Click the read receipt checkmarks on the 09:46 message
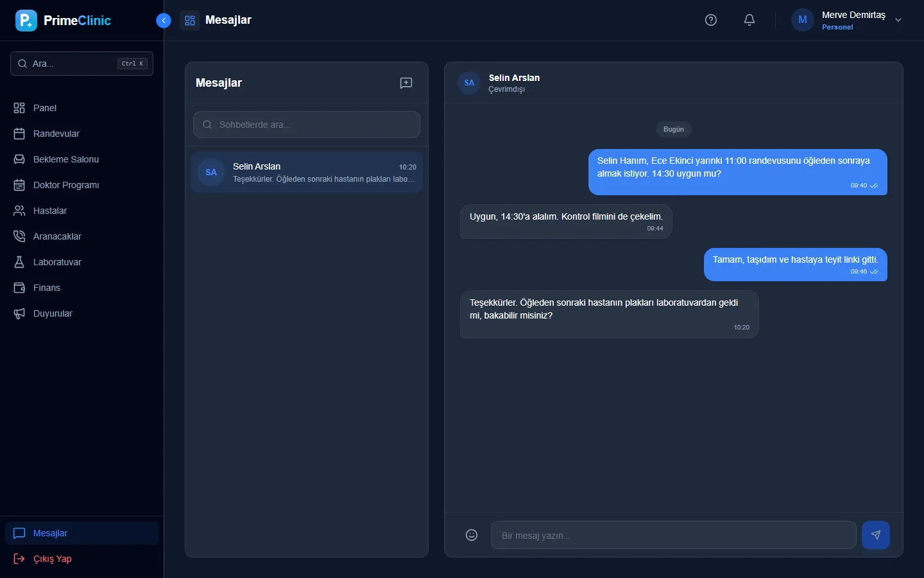The width and height of the screenshot is (924, 578). point(874,272)
